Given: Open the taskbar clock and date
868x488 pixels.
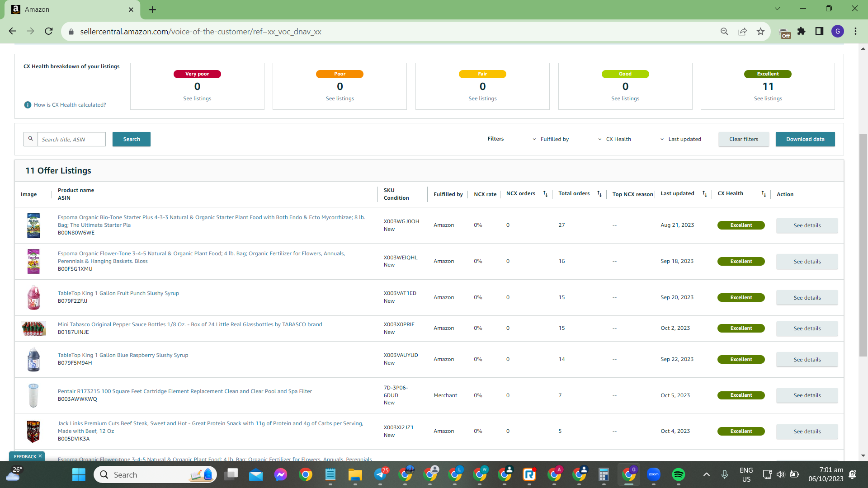Looking at the screenshot, I should point(826,474).
